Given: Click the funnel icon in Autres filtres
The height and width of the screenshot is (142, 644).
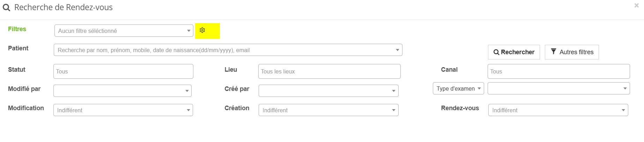Looking at the screenshot, I should click(554, 51).
